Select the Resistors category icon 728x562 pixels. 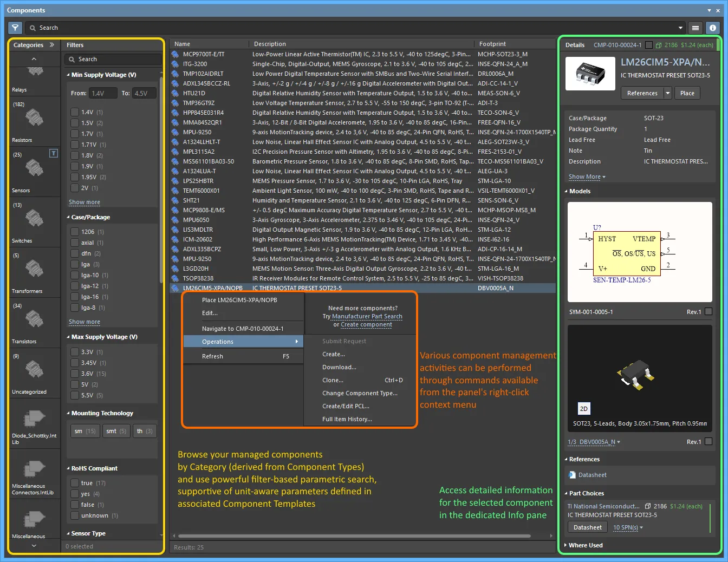pyautogui.click(x=34, y=117)
